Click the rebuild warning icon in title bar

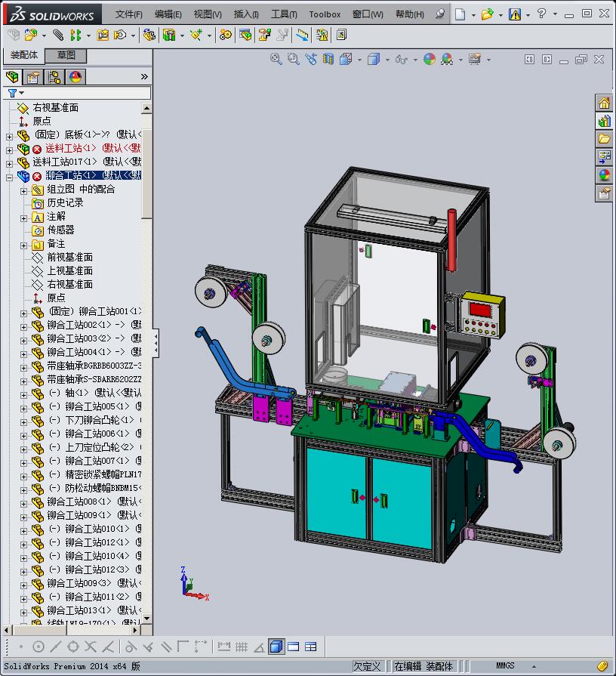click(x=514, y=14)
